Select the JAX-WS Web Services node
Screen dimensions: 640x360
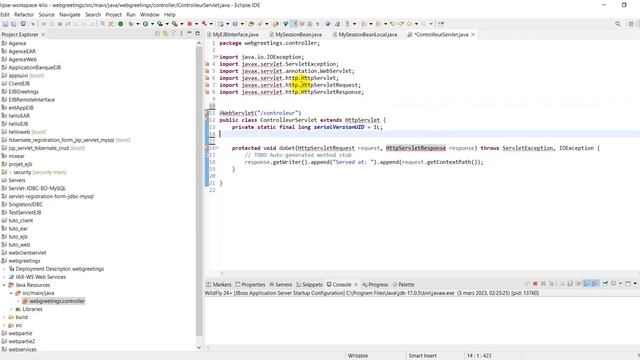coord(40,277)
